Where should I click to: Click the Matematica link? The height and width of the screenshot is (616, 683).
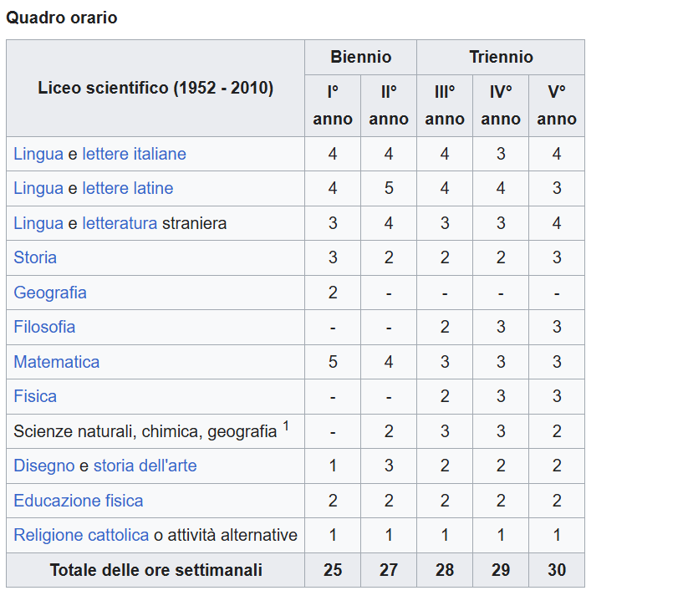(56, 362)
